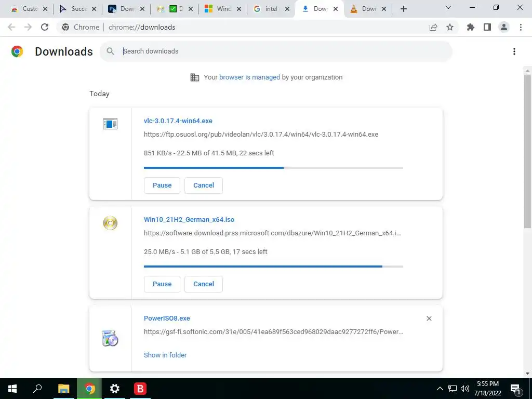Viewport: 532px width, 399px height.
Task: Click the PowerISO file icon
Action: pos(110,338)
